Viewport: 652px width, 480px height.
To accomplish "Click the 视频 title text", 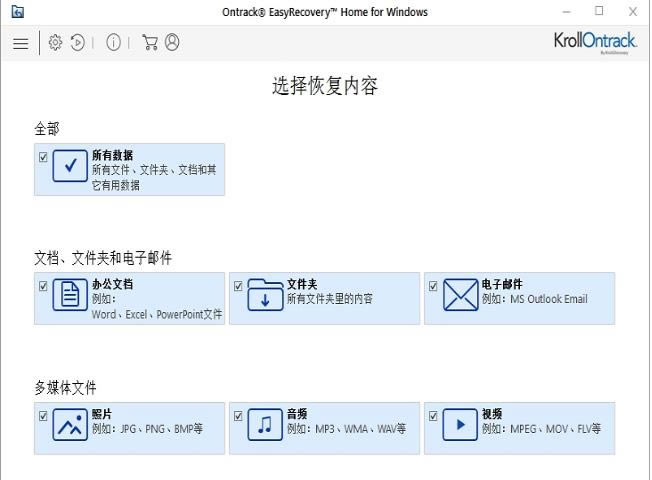I will (x=492, y=414).
